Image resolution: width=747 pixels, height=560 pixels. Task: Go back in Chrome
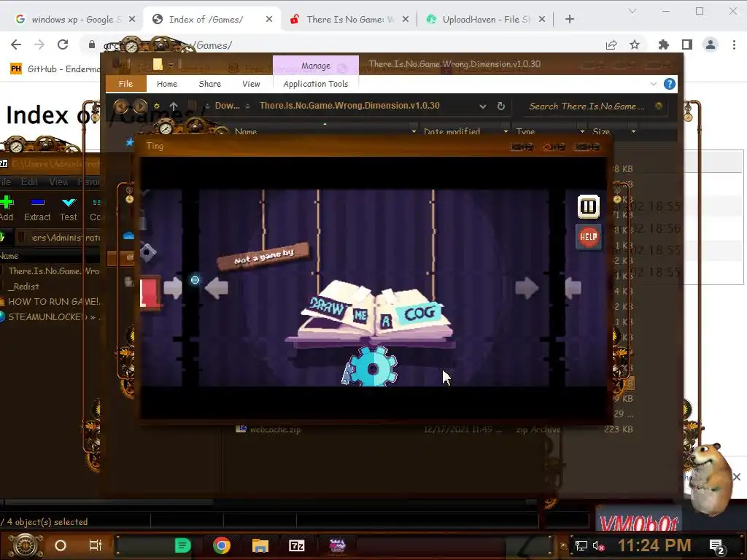click(x=16, y=44)
